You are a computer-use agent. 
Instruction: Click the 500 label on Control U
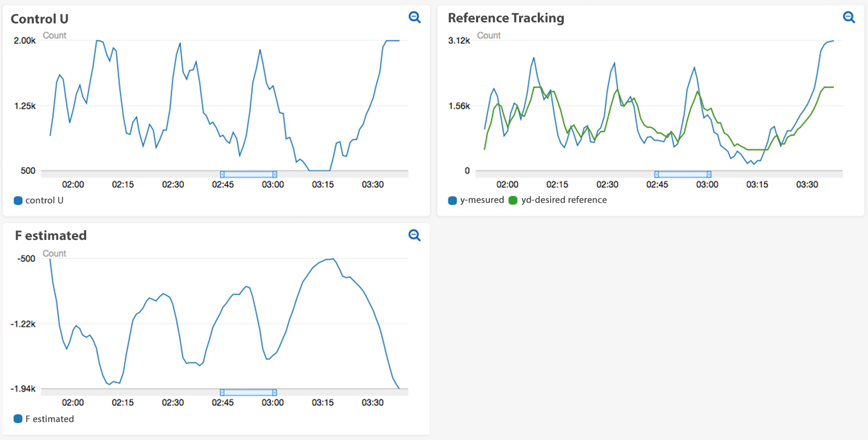tap(28, 171)
